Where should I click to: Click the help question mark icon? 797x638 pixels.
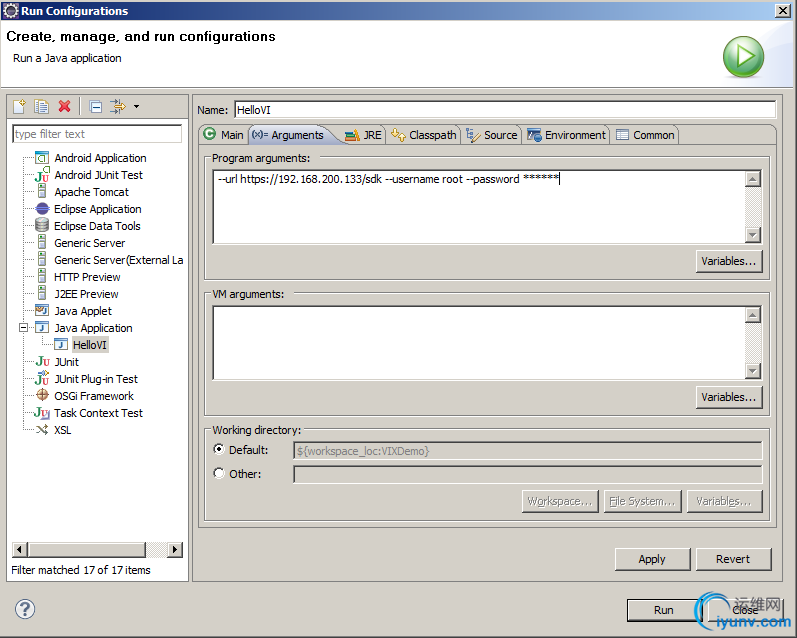point(25,609)
